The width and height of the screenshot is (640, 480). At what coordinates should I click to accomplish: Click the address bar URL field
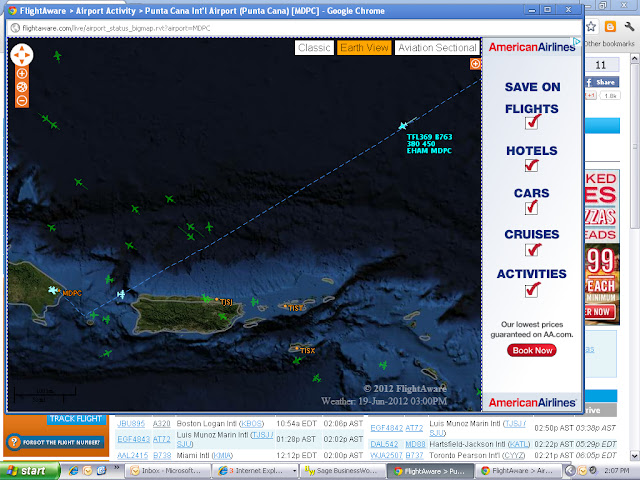294,28
